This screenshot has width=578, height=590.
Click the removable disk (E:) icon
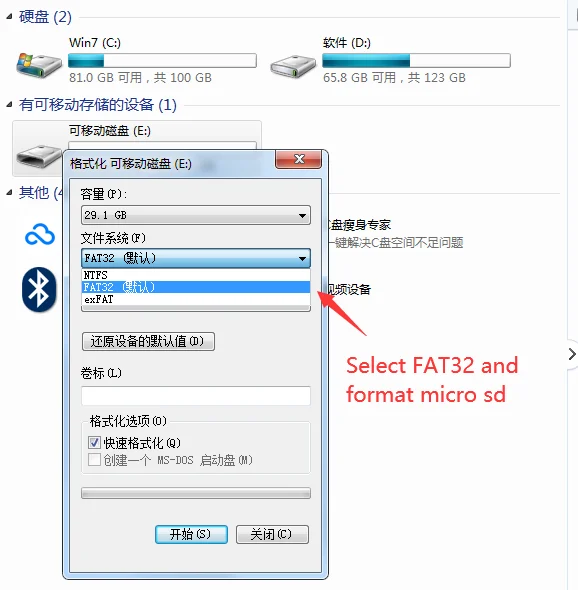39,157
